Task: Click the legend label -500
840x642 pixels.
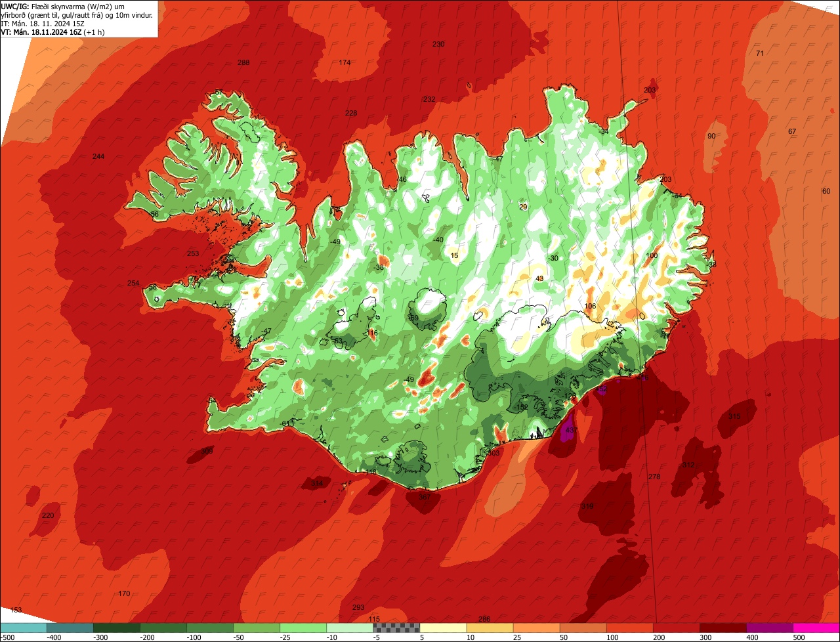Action: coord(9,637)
